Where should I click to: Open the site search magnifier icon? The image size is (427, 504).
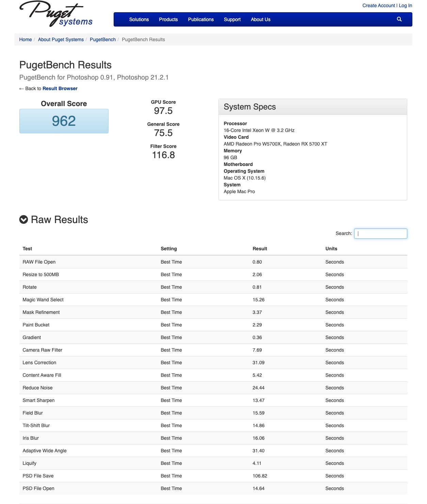[x=399, y=19]
